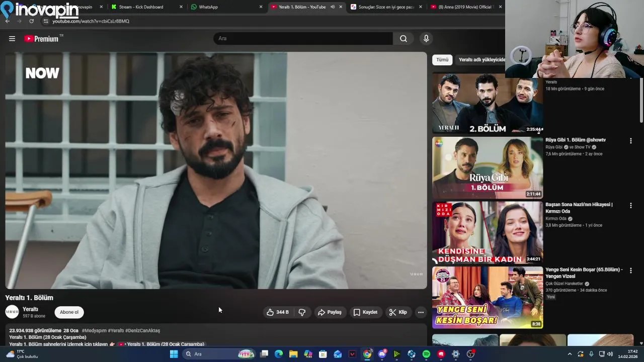Switch to 'Sonuçlar: Sizce en iyi gece' tab
Image resolution: width=644 pixels, height=362 pixels.
(386, 7)
